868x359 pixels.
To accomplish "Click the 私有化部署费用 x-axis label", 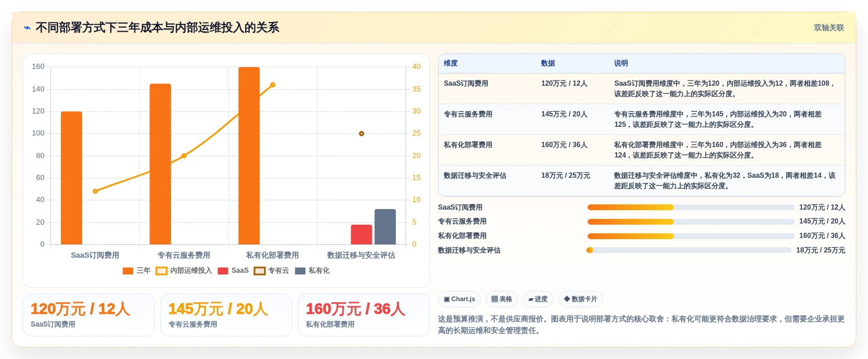I will [272, 255].
